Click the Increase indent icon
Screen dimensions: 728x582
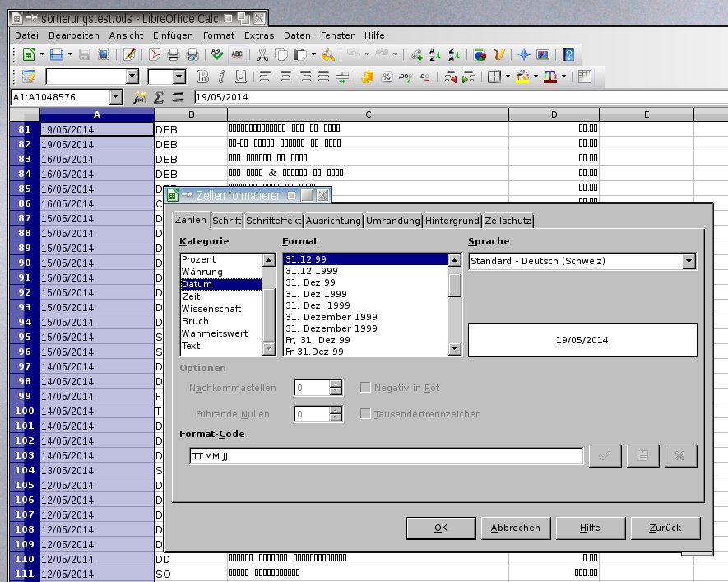[x=469, y=77]
